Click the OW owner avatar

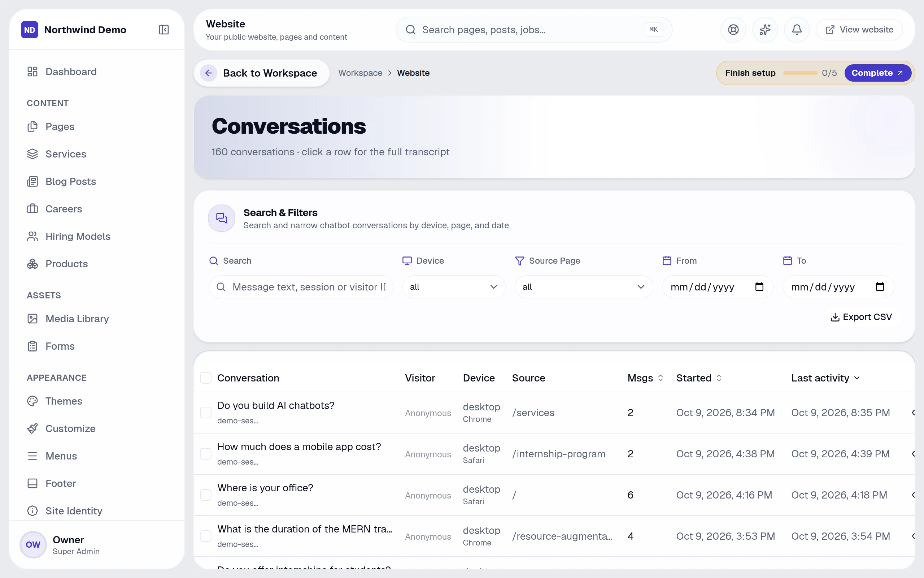pos(33,544)
